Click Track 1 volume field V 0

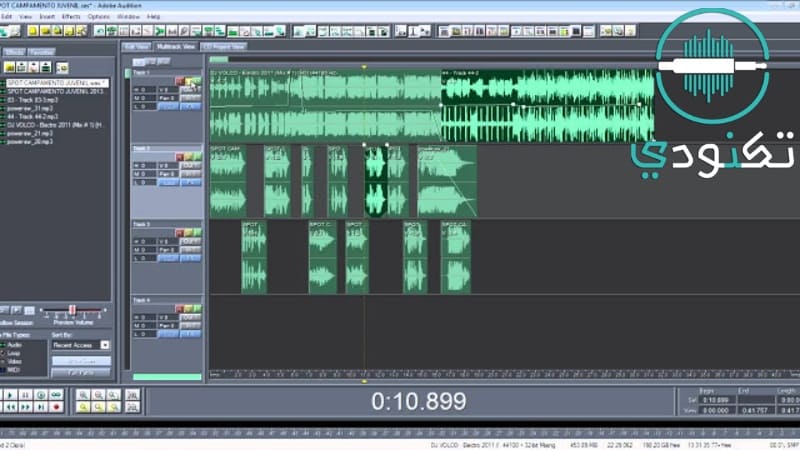coord(168,90)
